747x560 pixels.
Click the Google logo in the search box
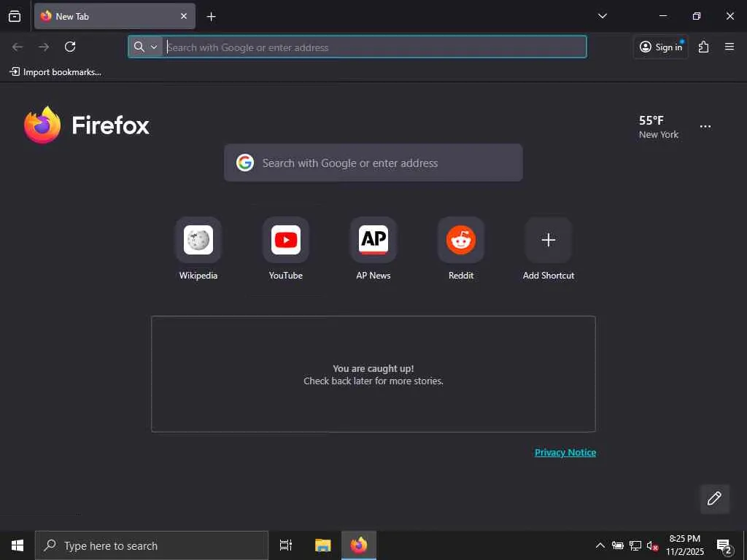click(245, 163)
